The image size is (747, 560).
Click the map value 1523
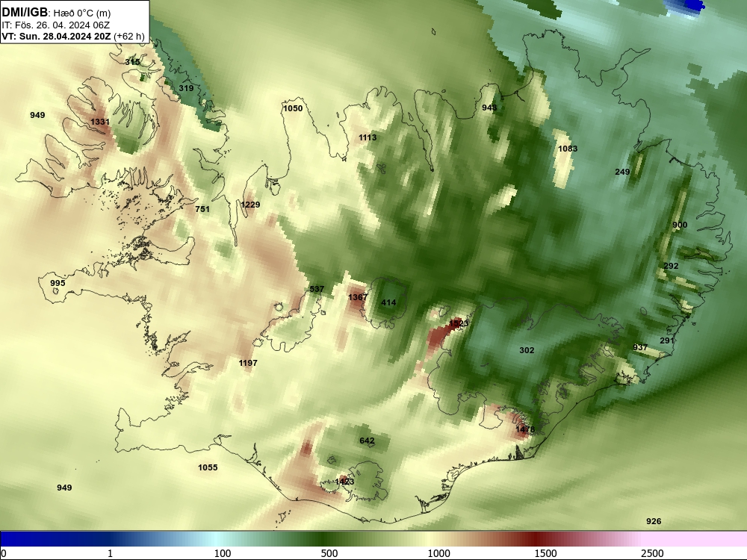coord(459,324)
